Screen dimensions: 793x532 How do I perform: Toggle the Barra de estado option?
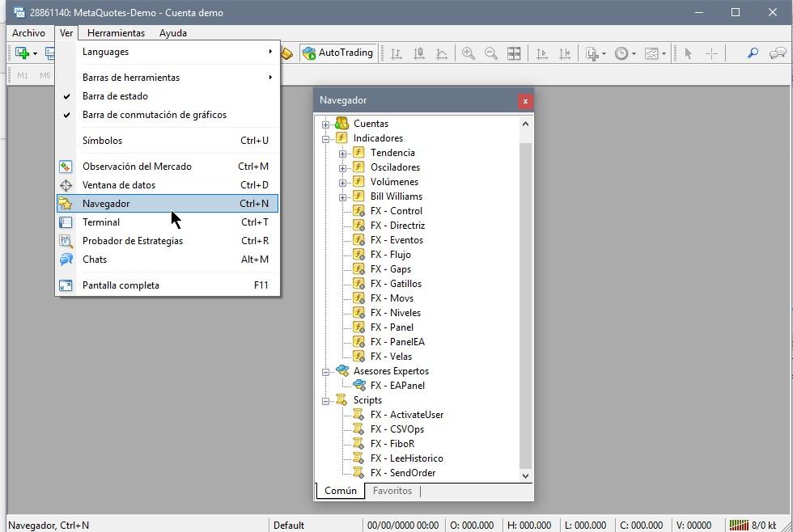pyautogui.click(x=168, y=96)
